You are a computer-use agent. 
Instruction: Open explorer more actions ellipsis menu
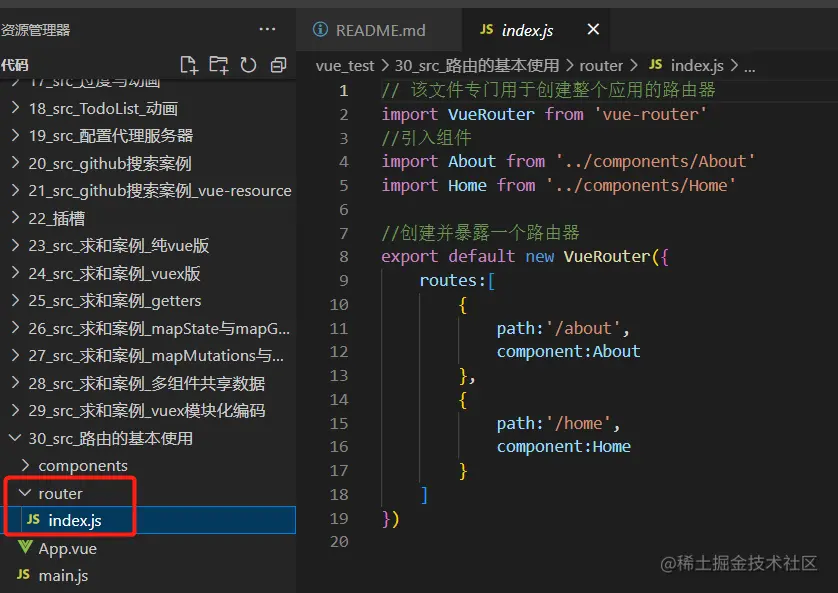click(x=267, y=29)
